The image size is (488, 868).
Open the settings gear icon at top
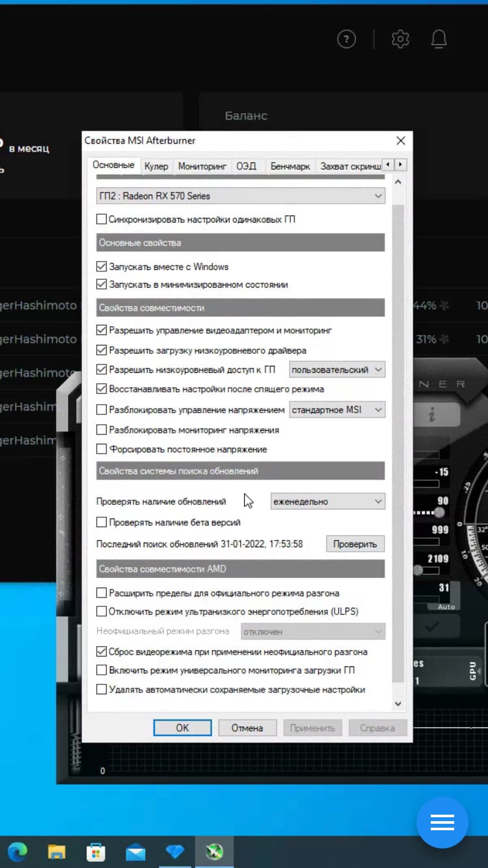point(400,39)
